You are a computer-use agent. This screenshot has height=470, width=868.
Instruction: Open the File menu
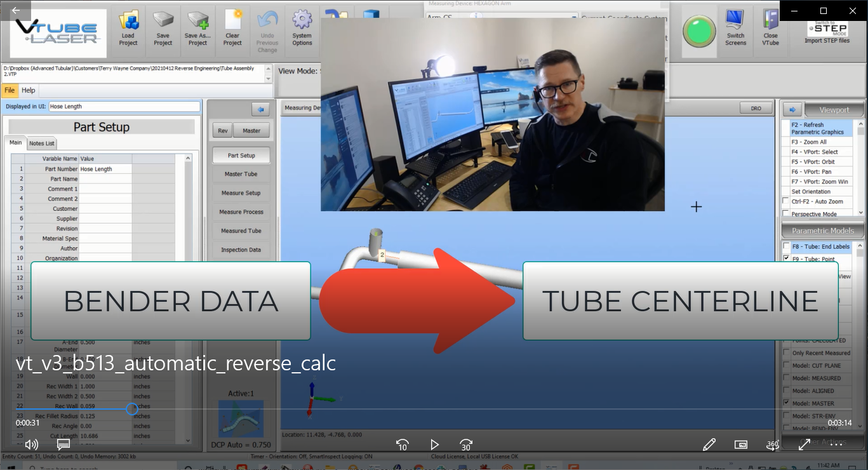point(10,90)
